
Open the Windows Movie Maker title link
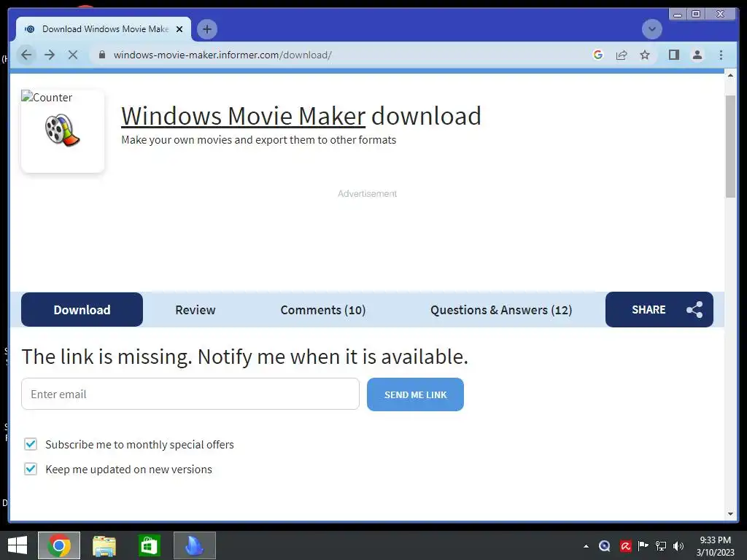click(243, 116)
